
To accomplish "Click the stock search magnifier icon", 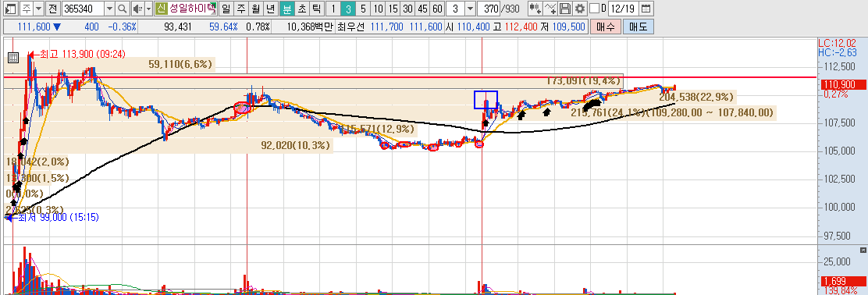I will coord(123,9).
